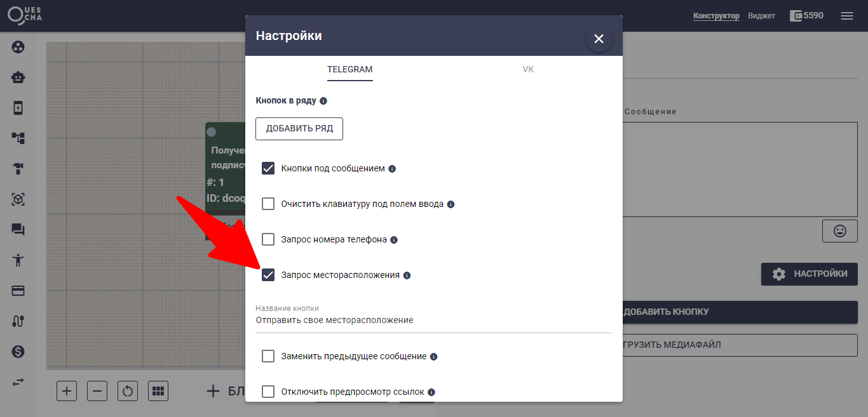Select the bot icon in the left sidebar

(18, 77)
